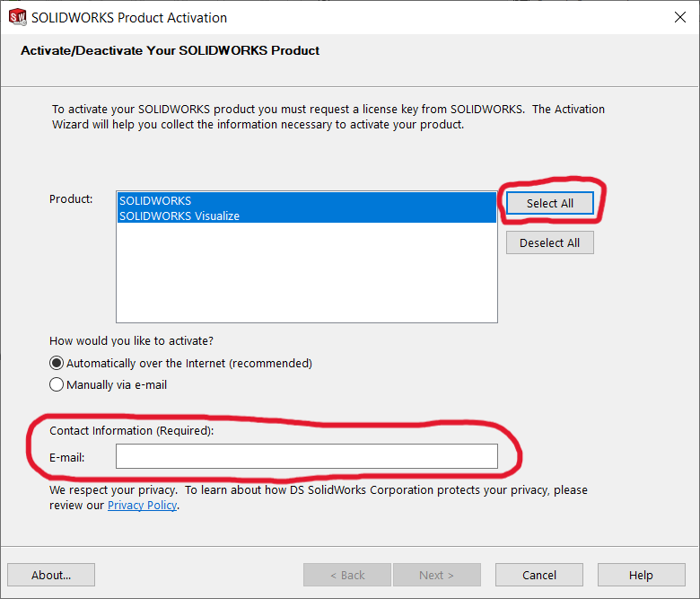Cancel the activation wizard
The image size is (700, 599).
point(539,575)
